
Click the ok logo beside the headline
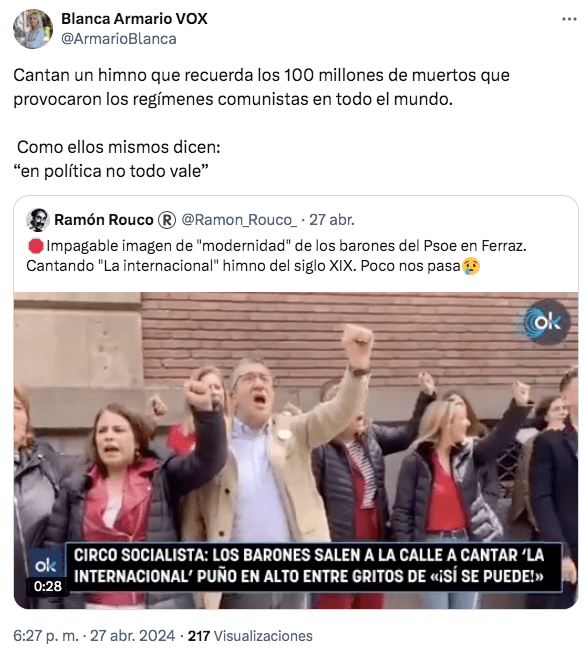click(x=46, y=565)
